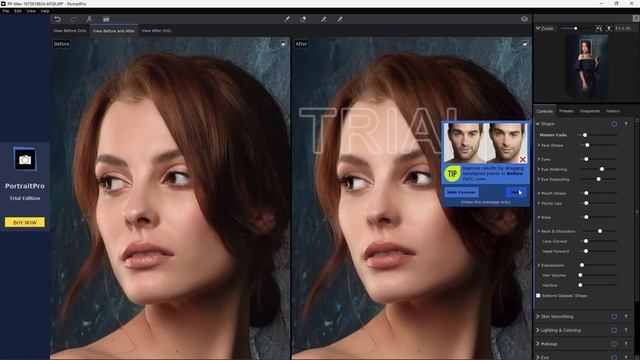Click Hide Forever in the tip popup
The height and width of the screenshot is (360, 640).
461,192
